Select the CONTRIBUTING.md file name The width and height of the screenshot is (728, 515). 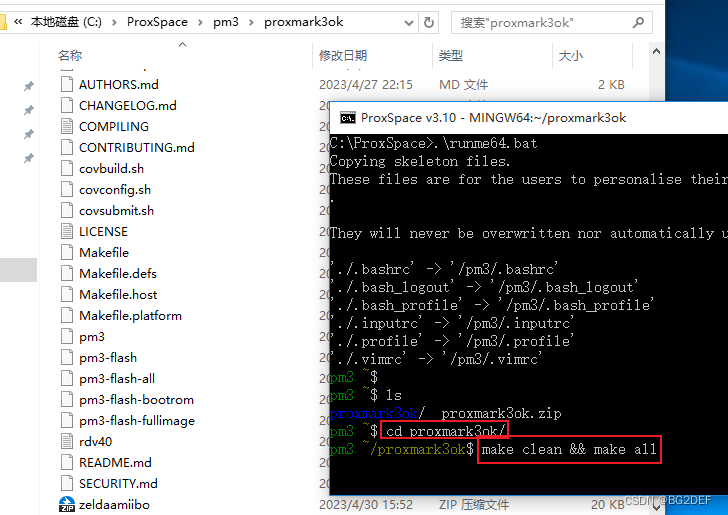point(136,147)
